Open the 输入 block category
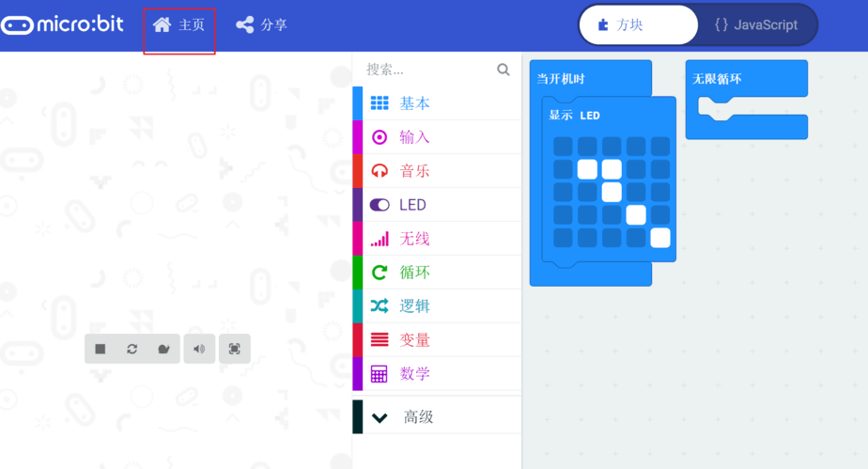The image size is (868, 469). pyautogui.click(x=437, y=137)
